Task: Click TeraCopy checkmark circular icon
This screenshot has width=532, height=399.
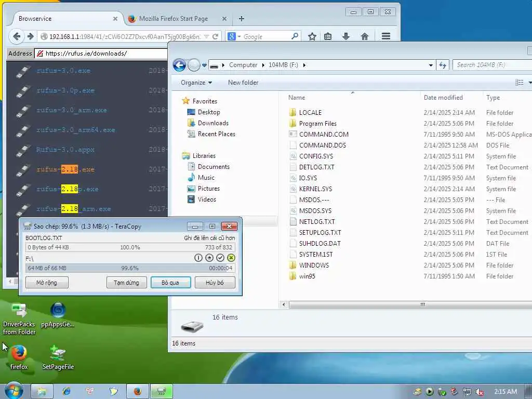Action: point(220,258)
